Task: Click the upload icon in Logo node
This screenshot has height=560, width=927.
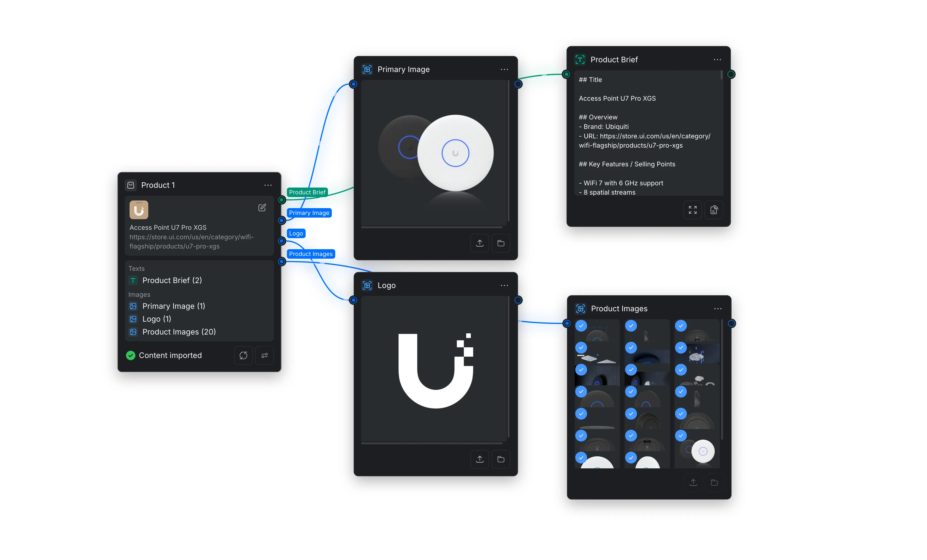Action: pos(480,460)
